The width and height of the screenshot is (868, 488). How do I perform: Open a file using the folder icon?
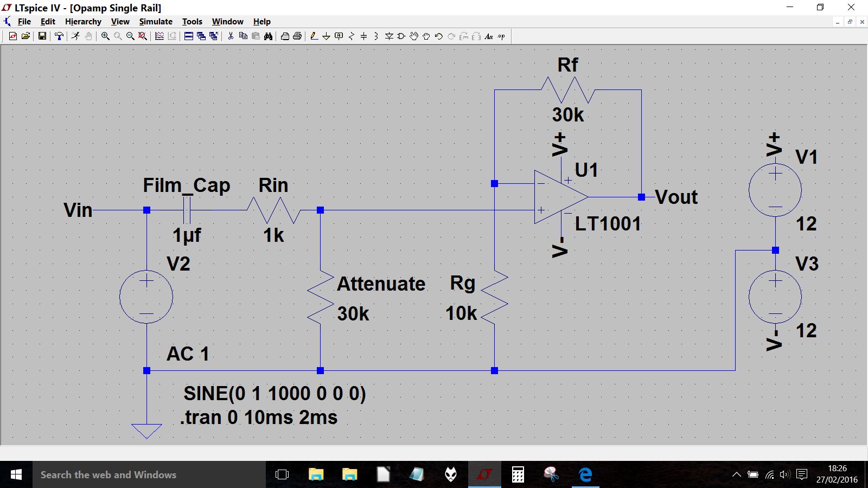[25, 36]
